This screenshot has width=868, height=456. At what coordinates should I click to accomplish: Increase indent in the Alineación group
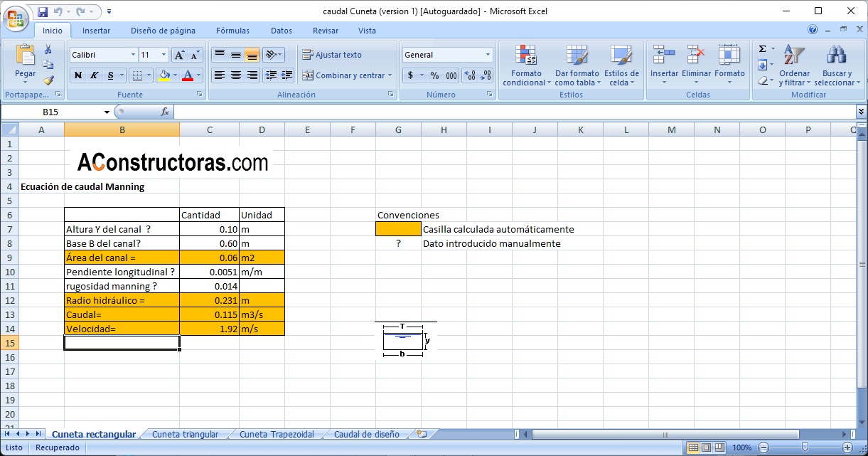[287, 75]
